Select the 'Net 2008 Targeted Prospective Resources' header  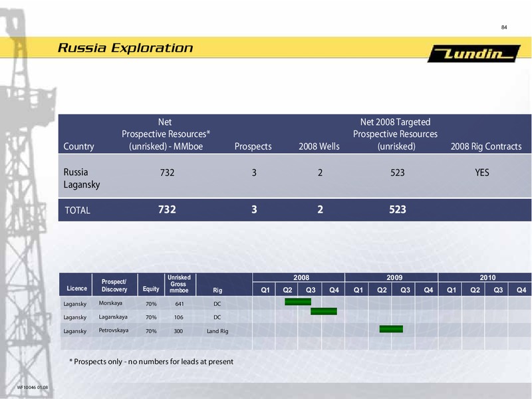[395, 134]
